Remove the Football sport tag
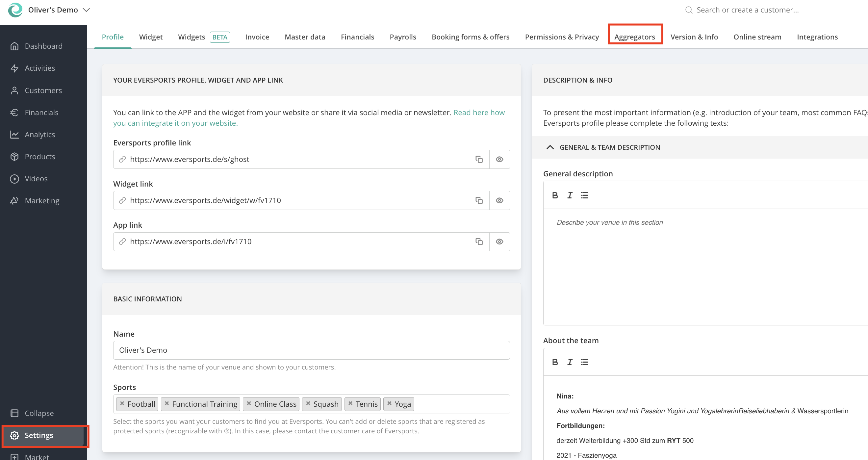Image resolution: width=868 pixels, height=460 pixels. pos(122,403)
